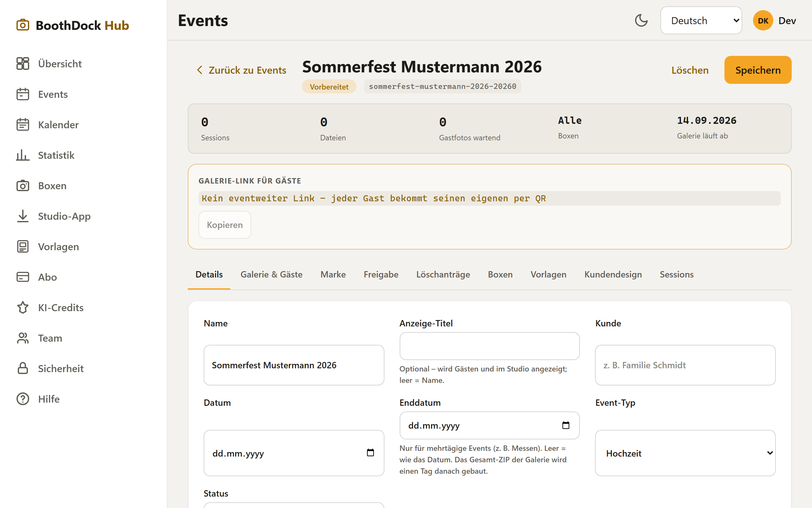The image size is (812, 508).
Task: Click the Dateien count stat
Action: (x=333, y=128)
